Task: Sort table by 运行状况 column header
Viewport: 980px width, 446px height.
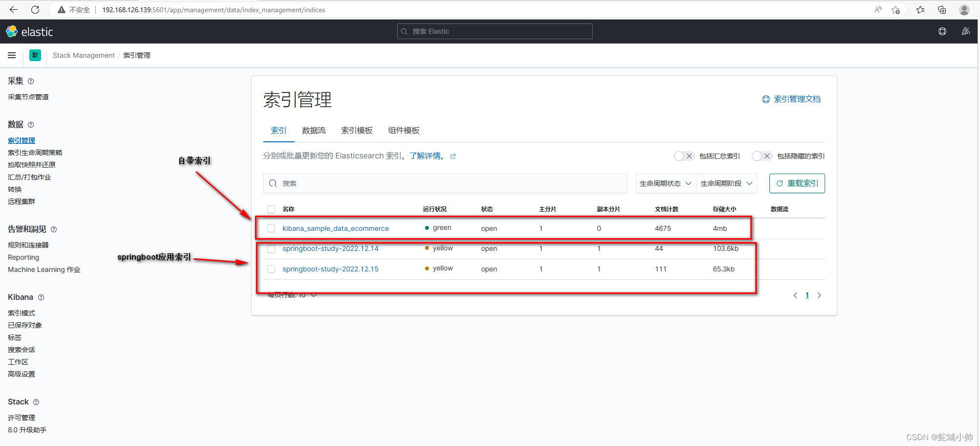Action: (435, 209)
